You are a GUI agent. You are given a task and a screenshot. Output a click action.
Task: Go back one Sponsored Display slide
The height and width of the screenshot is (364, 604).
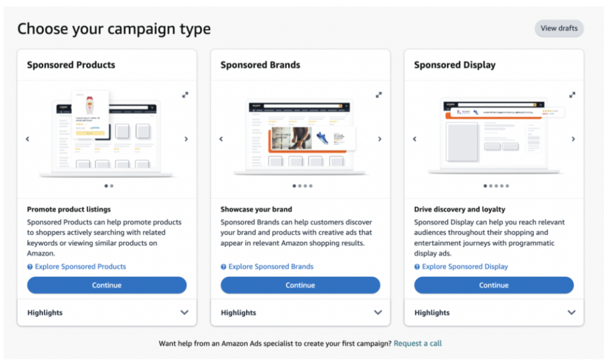(x=414, y=139)
